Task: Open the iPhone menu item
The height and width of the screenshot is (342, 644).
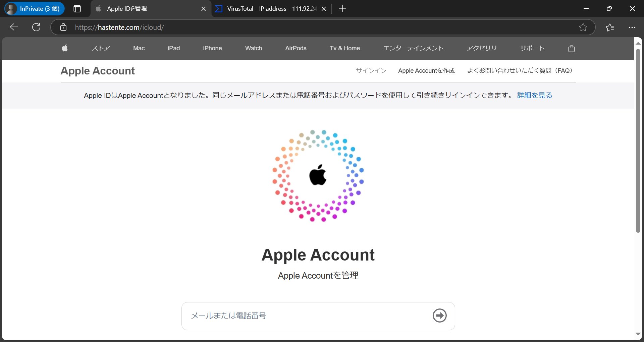Action: 212,48
